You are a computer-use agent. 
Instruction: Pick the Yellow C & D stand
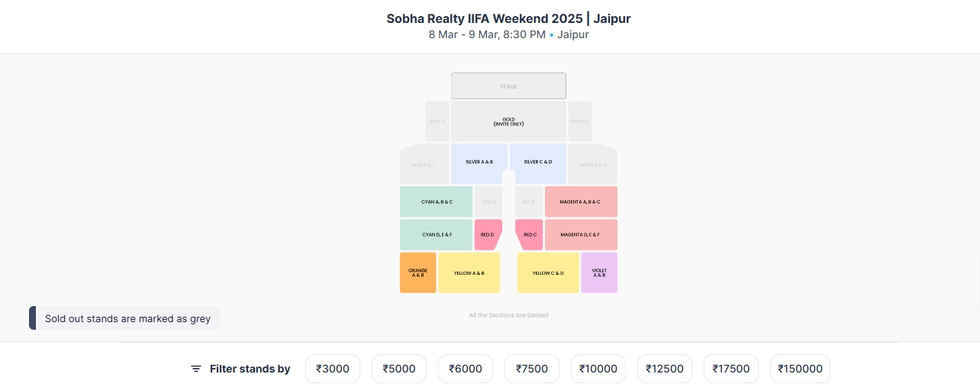547,273
